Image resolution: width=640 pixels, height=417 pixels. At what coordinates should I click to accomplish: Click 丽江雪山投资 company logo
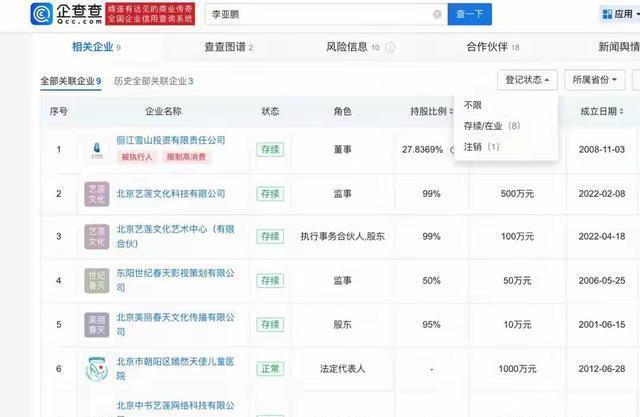96,149
